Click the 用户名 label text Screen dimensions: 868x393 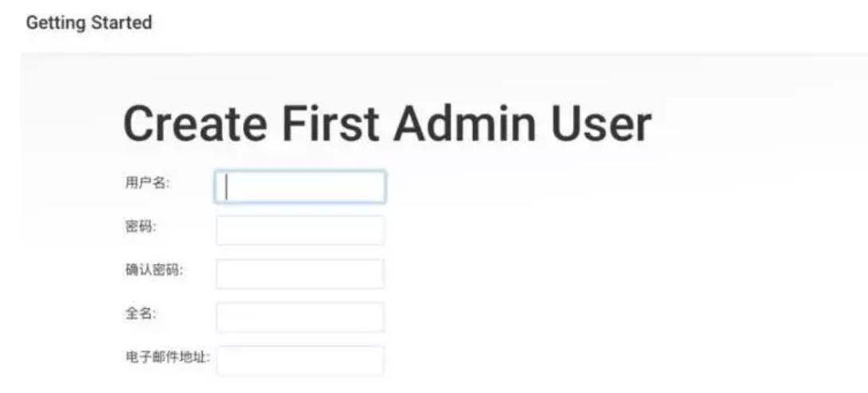(147, 184)
